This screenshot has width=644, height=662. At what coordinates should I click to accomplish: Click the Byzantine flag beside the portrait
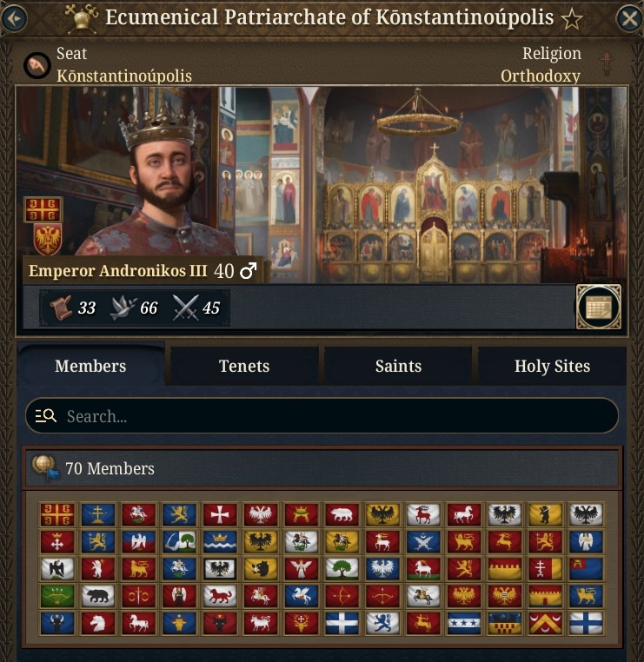(43, 209)
